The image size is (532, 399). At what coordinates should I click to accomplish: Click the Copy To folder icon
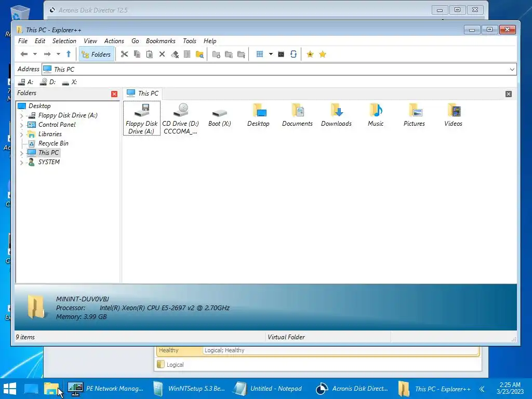(x=229, y=54)
